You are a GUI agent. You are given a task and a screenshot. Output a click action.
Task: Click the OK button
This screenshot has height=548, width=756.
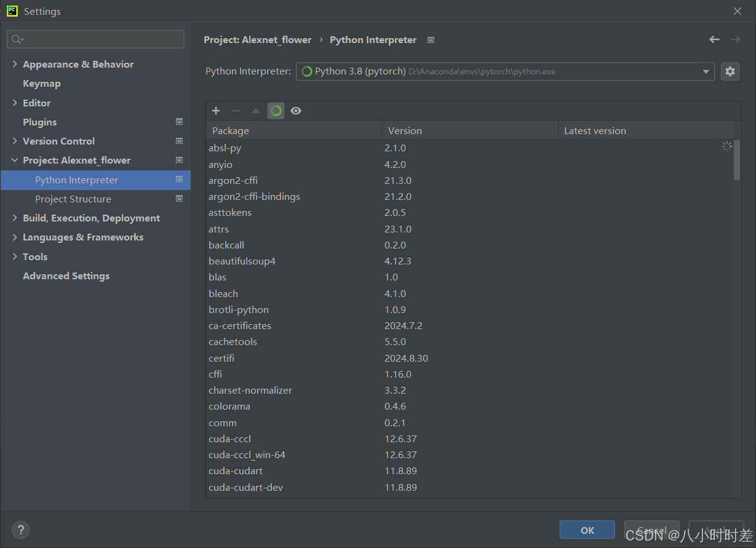point(587,530)
